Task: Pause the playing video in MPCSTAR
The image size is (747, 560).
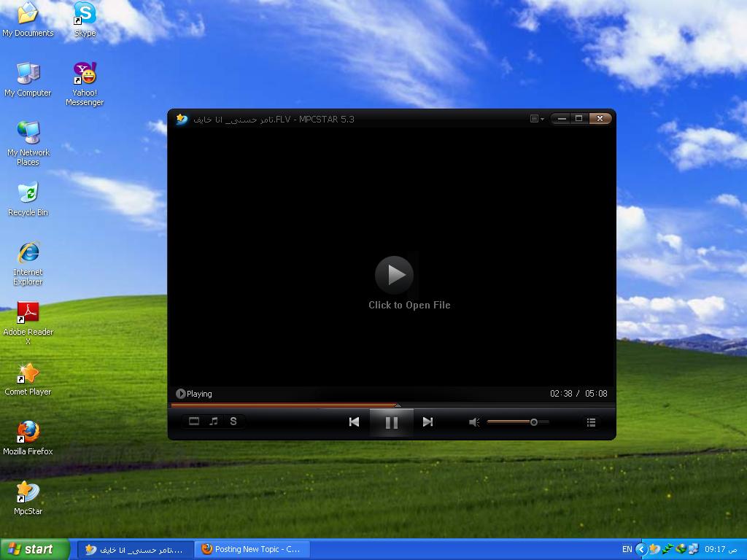Action: click(392, 422)
